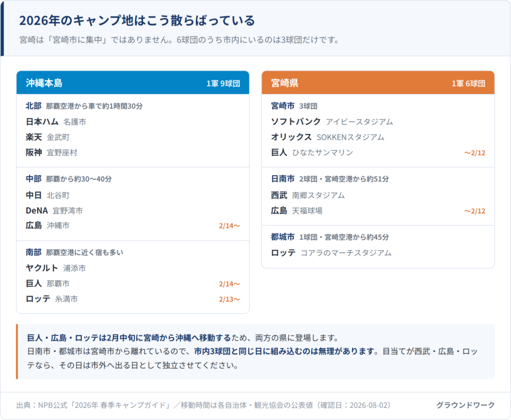Screen dimensions: 511x420
Task: Click the グラウンドワーク credit
Action: point(466,406)
